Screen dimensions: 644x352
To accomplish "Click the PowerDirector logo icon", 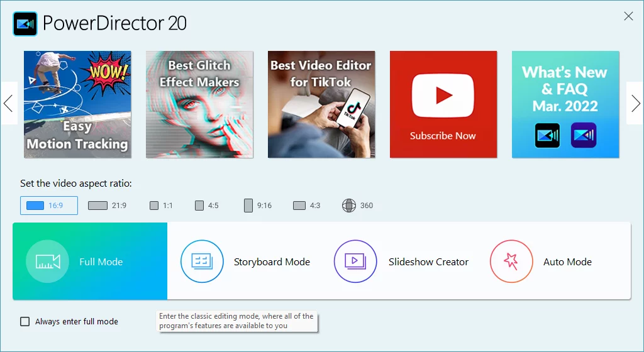I will (25, 24).
